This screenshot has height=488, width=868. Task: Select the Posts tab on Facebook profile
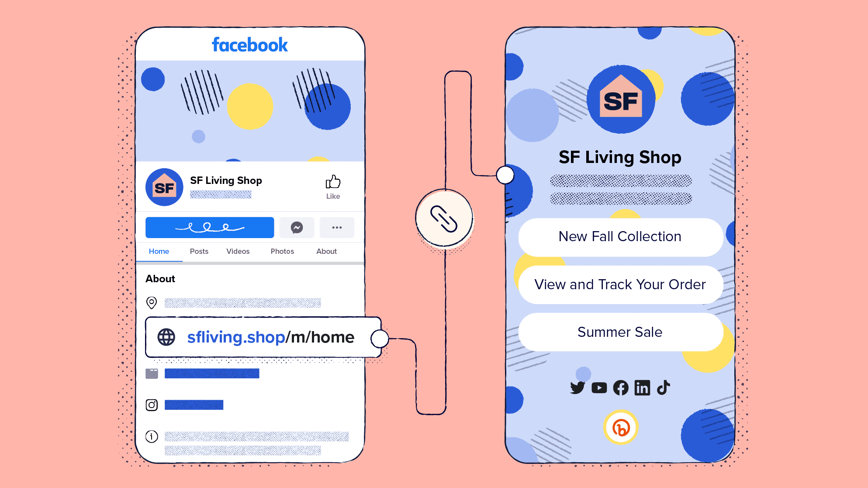pos(198,251)
